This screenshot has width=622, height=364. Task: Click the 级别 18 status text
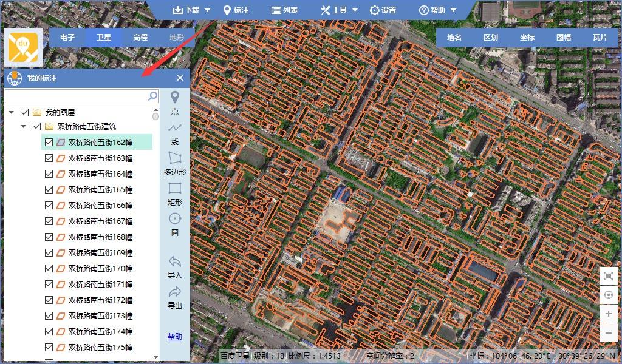click(269, 356)
